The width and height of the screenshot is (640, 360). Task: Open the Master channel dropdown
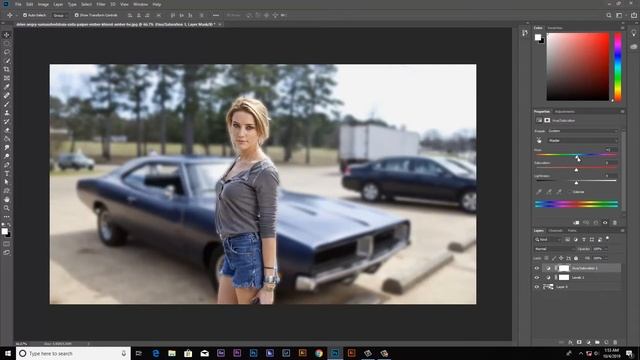[582, 140]
